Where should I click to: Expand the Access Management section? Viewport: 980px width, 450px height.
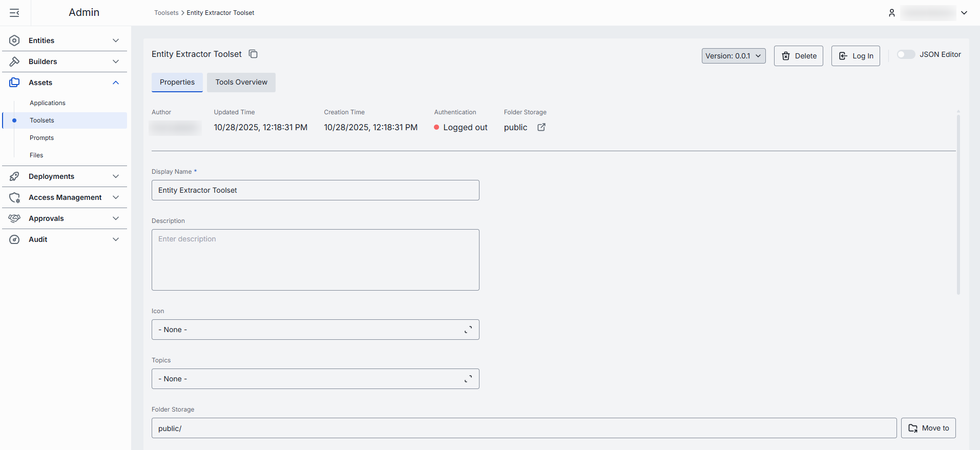tap(116, 197)
